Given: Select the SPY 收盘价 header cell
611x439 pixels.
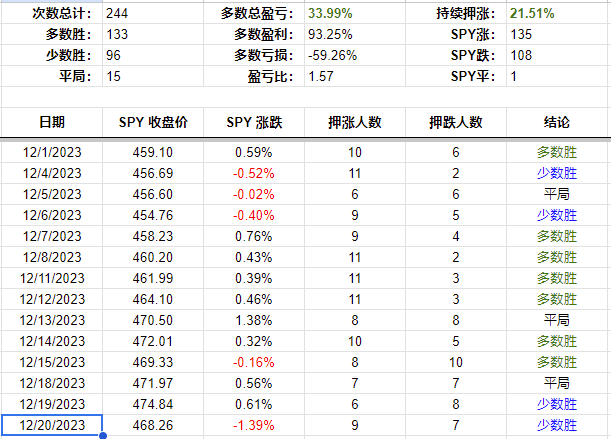Looking at the screenshot, I should [153, 122].
